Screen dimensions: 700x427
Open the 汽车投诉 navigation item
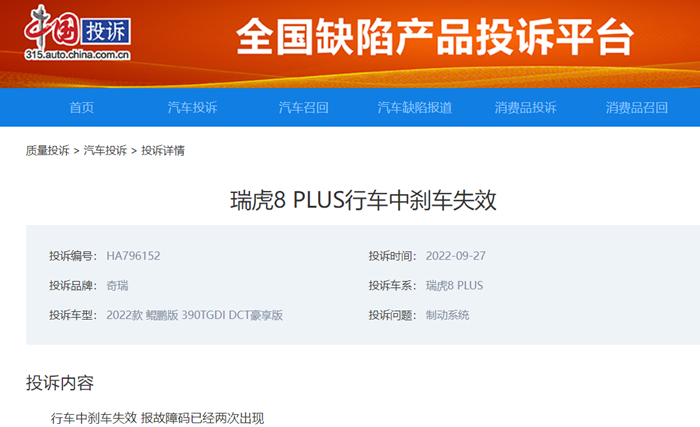pyautogui.click(x=192, y=107)
